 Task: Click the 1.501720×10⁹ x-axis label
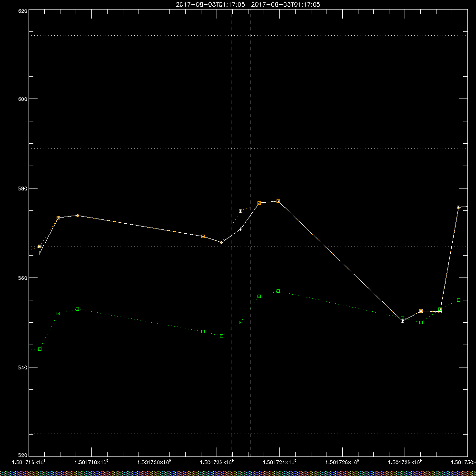click(x=154, y=462)
